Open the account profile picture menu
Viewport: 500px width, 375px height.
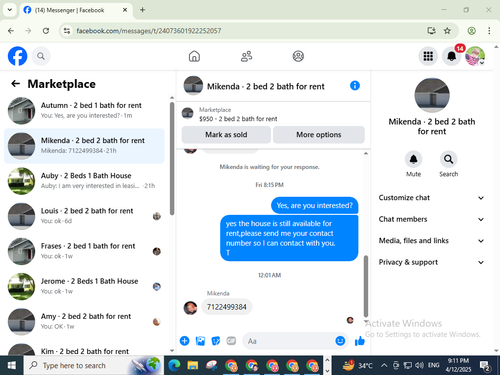pyautogui.click(x=475, y=56)
